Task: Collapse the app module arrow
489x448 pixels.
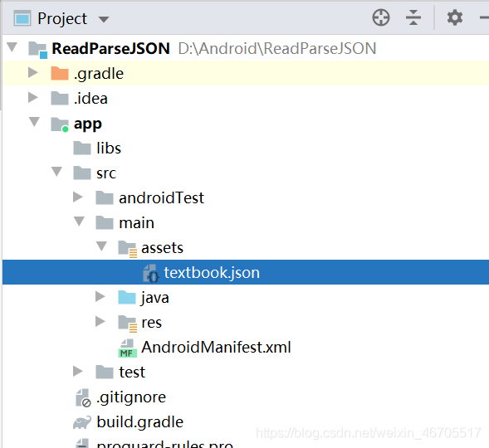Action: pos(34,121)
